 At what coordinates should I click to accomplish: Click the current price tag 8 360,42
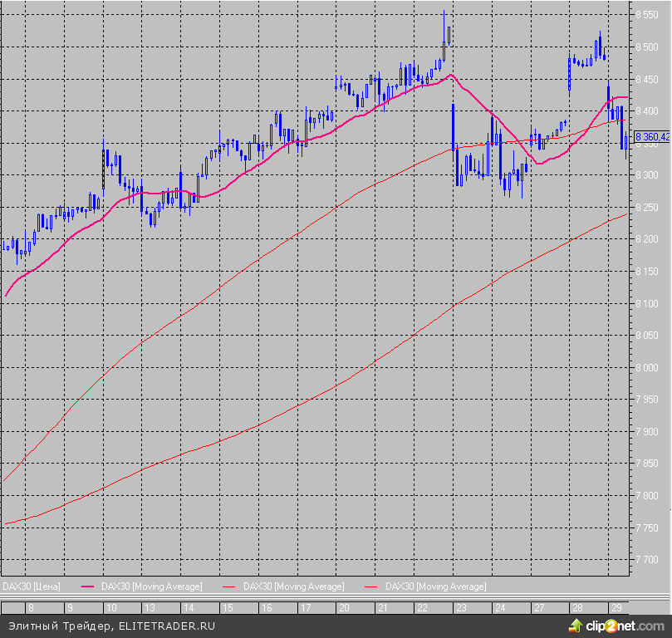point(651,136)
